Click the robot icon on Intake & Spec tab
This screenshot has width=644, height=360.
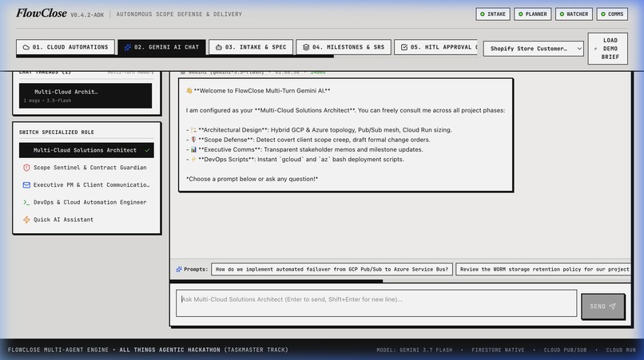pos(218,47)
